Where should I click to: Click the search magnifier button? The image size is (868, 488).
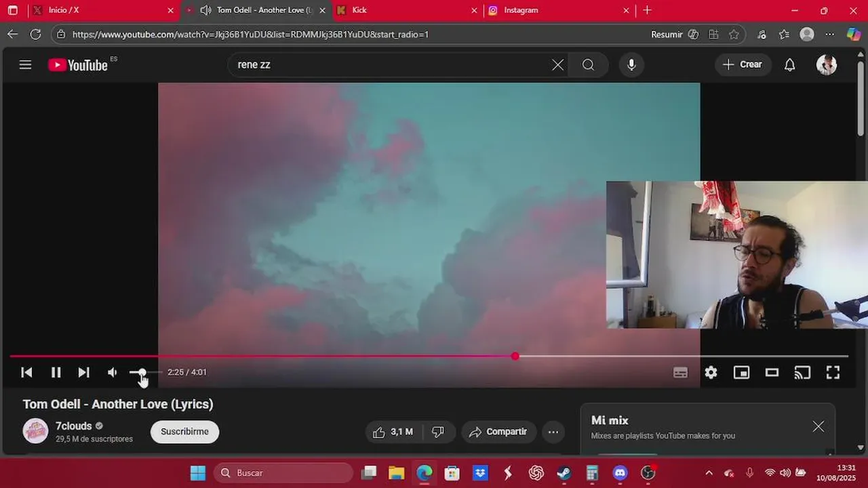[588, 65]
